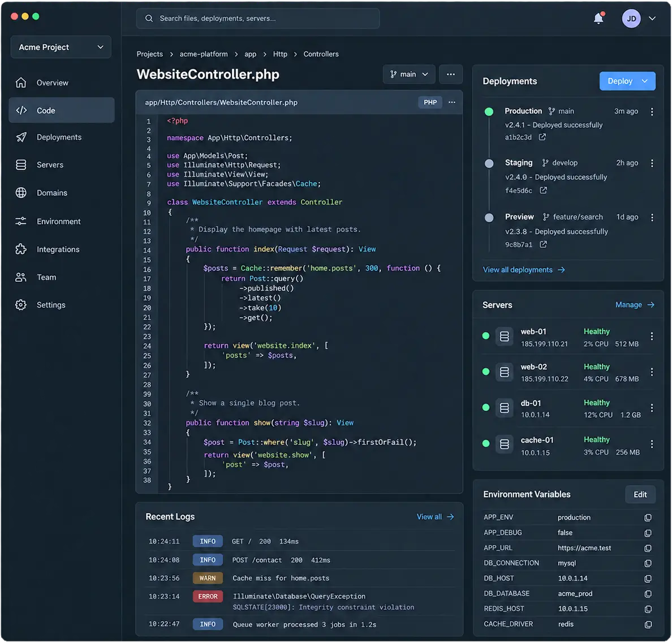Open the Deploy button dropdown
This screenshot has height=643, width=672.
pos(645,81)
